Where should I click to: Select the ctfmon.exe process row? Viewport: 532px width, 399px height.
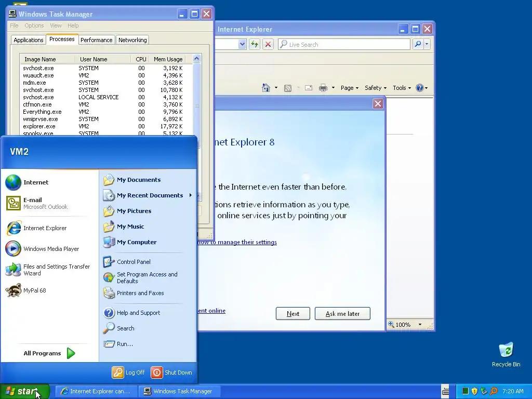[106, 104]
